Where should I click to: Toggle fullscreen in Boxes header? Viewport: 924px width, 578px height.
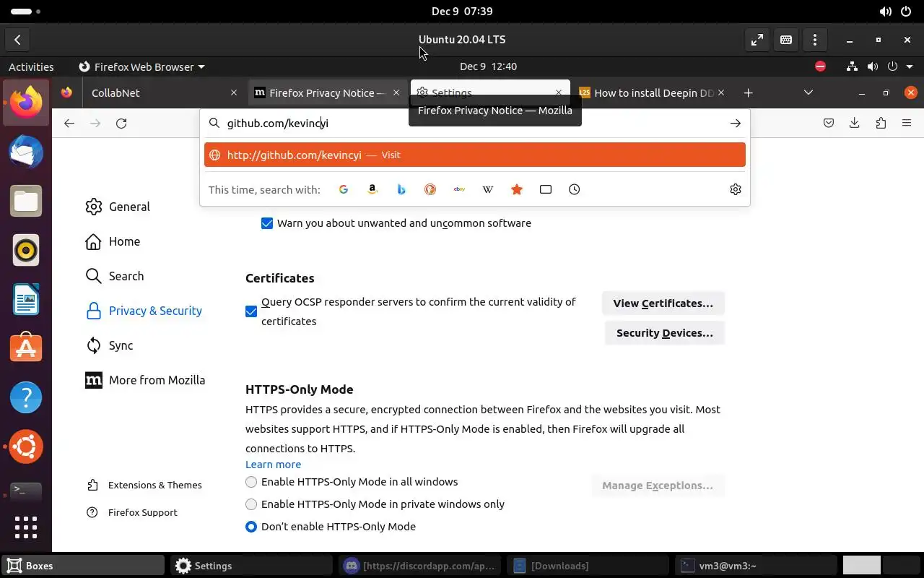[757, 40]
